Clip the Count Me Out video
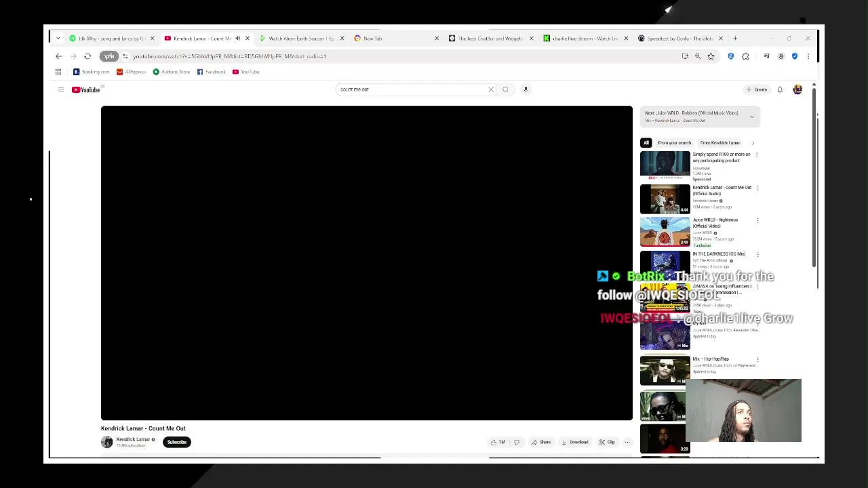This screenshot has height=488, width=868. click(607, 442)
